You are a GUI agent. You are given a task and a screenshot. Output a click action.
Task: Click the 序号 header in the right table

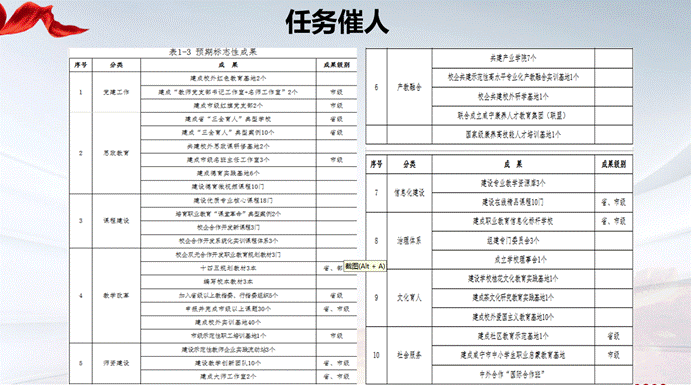pos(376,164)
